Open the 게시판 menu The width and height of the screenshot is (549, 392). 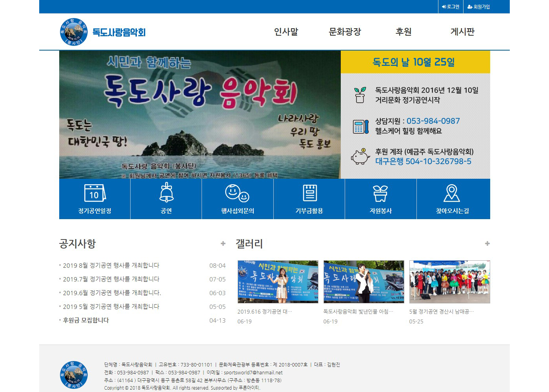462,32
